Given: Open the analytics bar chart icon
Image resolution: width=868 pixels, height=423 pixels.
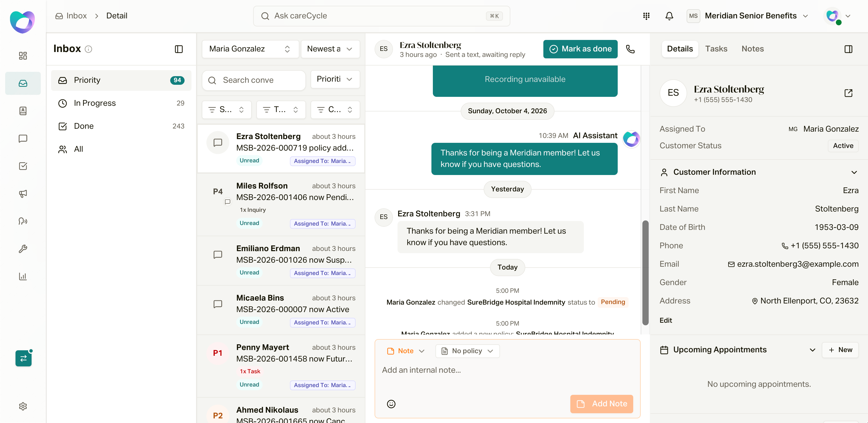Looking at the screenshot, I should 23,276.
